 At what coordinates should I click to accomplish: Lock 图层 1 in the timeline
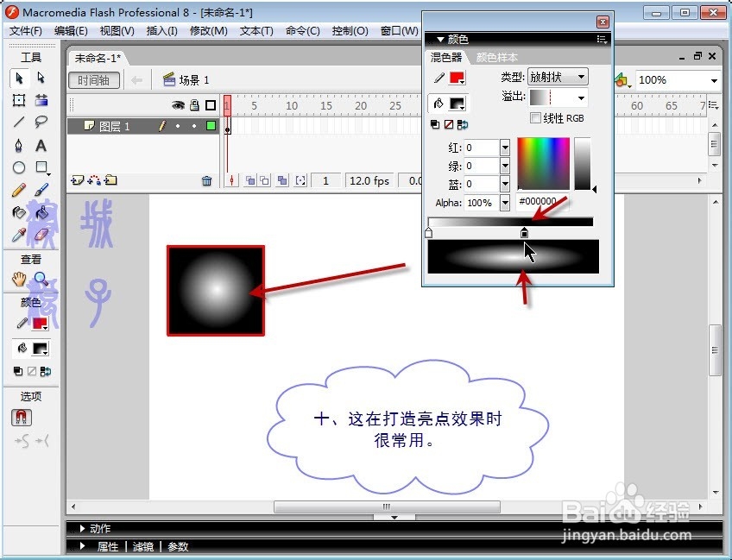(195, 126)
